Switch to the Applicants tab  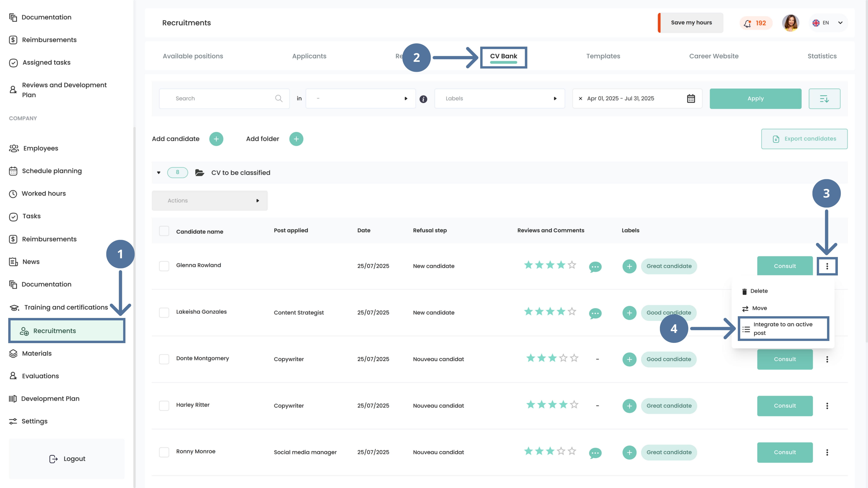pos(309,56)
